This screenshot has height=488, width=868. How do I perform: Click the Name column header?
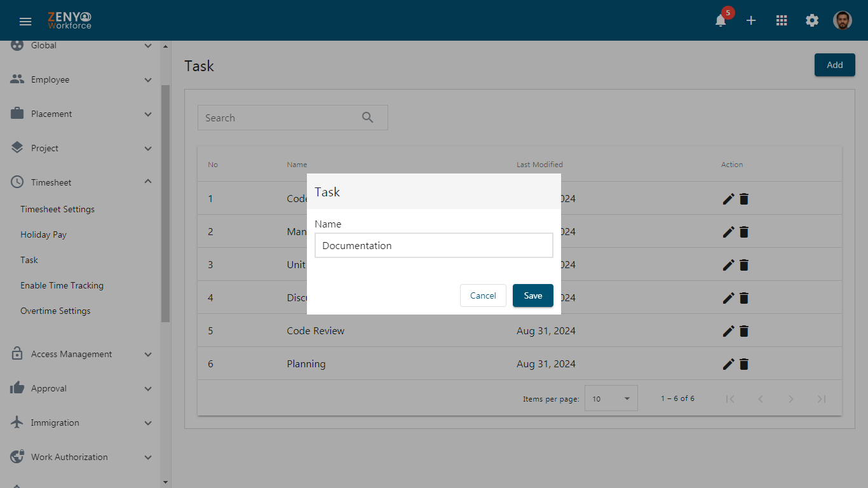297,165
